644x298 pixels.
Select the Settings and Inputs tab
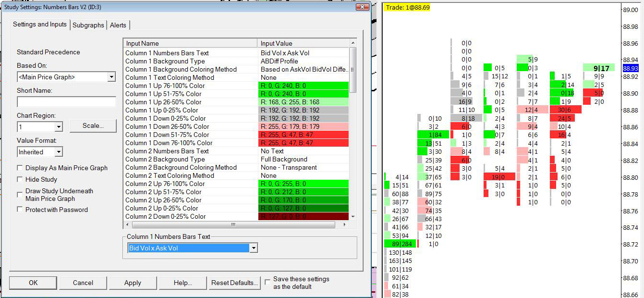tap(40, 24)
